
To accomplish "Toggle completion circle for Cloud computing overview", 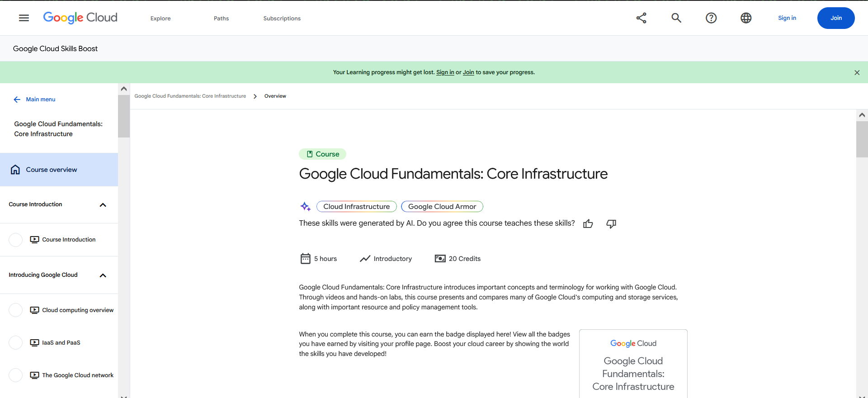I will pyautogui.click(x=16, y=310).
